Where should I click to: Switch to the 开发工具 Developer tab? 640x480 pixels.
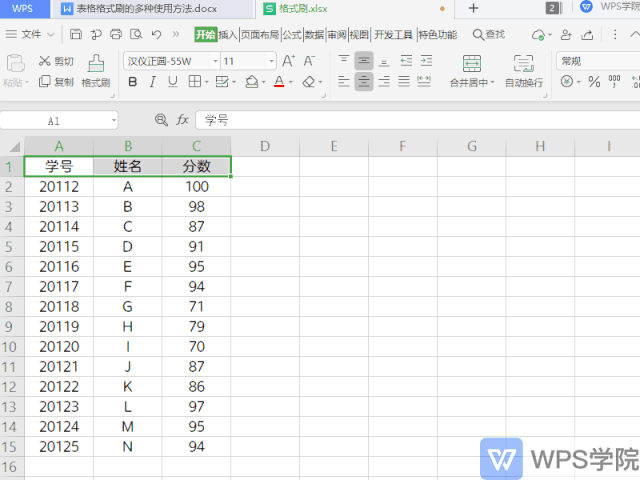(393, 35)
